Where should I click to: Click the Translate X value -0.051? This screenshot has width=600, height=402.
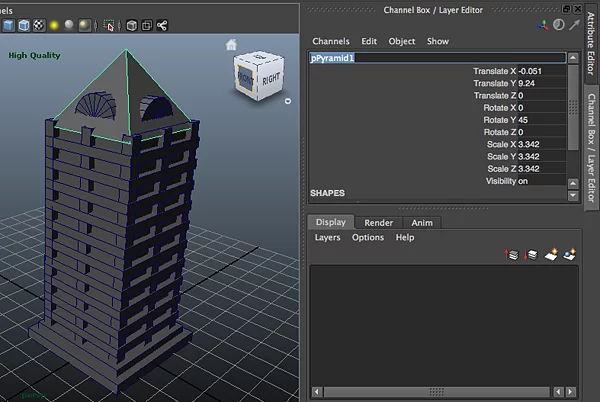(x=541, y=71)
